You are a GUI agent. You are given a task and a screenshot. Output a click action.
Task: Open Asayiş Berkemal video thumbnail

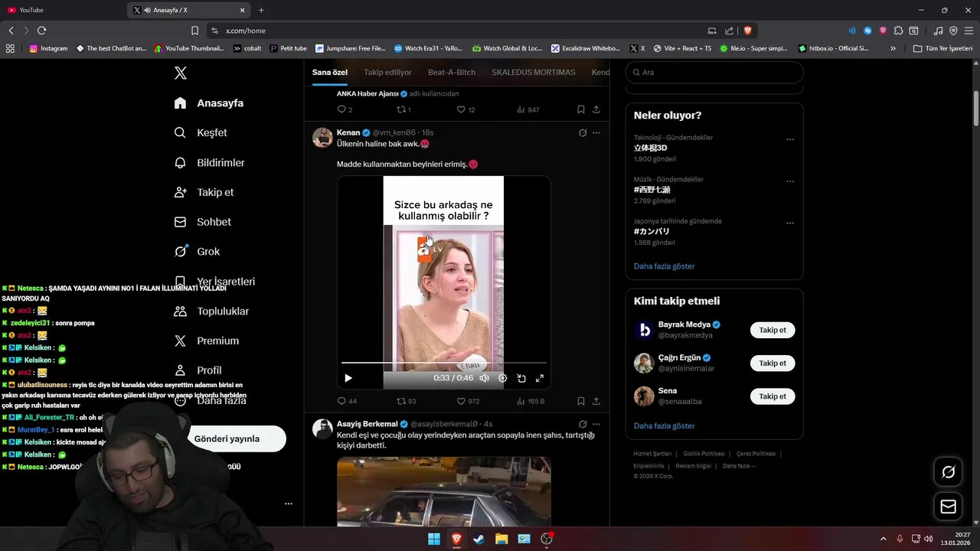pyautogui.click(x=444, y=491)
